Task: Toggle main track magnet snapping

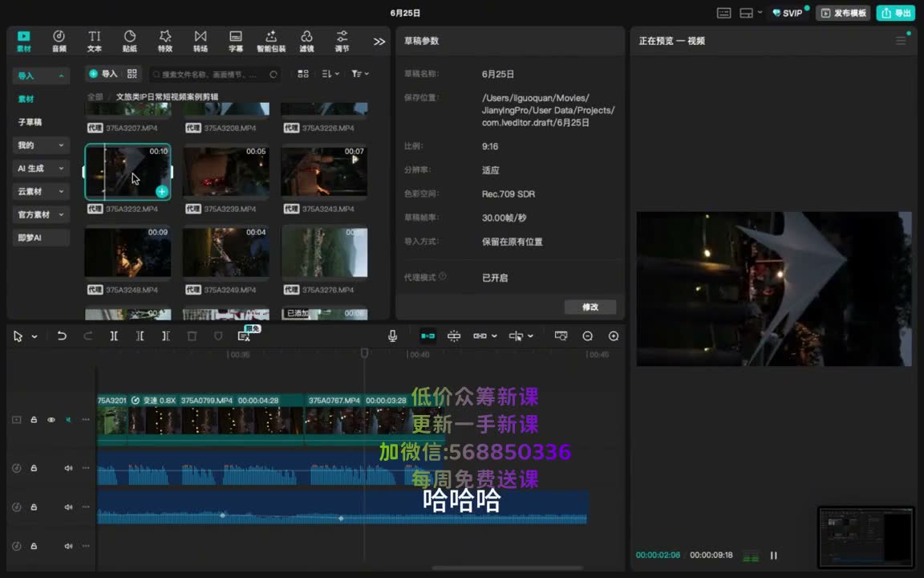Action: tap(428, 336)
